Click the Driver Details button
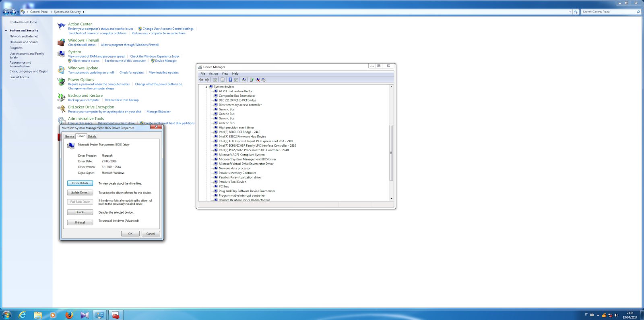The height and width of the screenshot is (320, 644). [x=80, y=183]
